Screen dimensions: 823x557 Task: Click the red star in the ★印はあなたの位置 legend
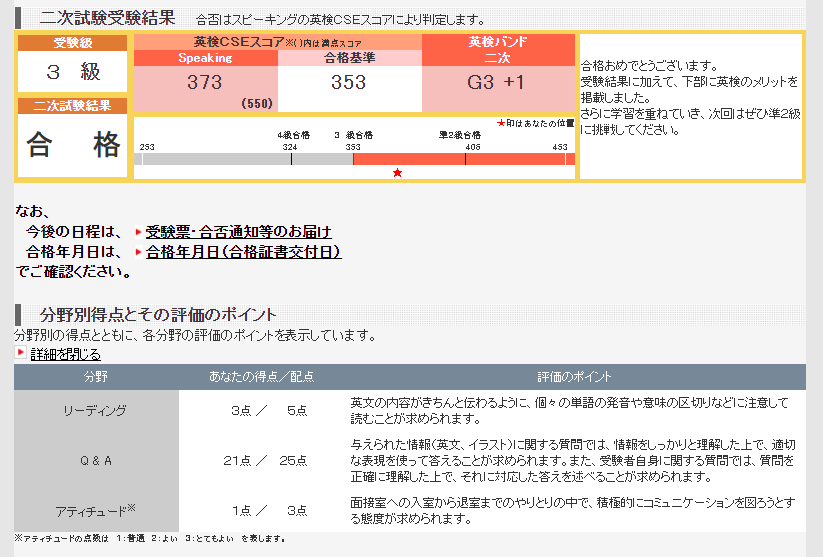(x=501, y=123)
